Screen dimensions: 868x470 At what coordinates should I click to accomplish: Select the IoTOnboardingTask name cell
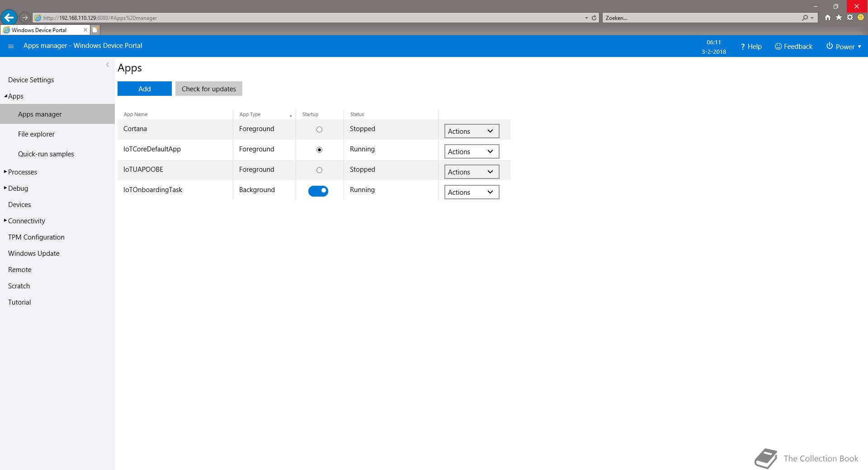[153, 190]
